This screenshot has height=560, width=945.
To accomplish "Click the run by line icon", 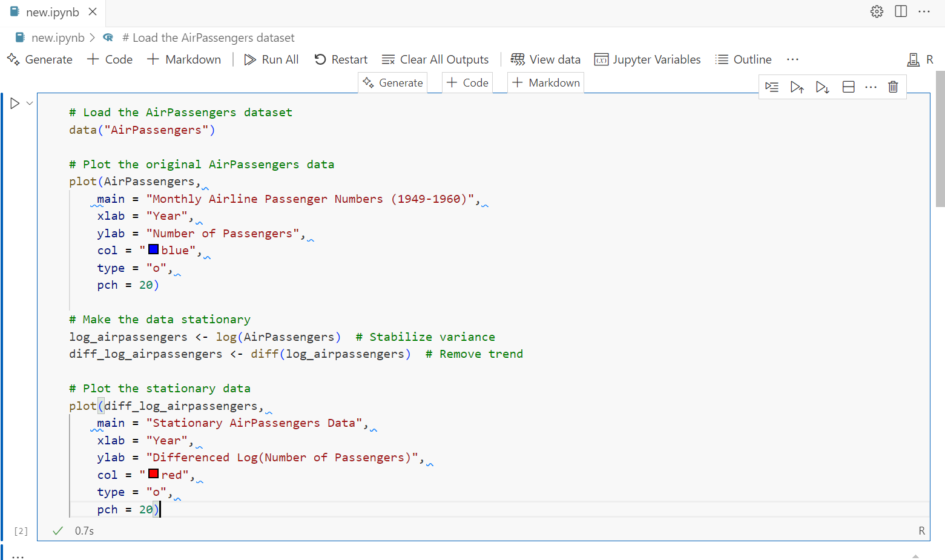I will (772, 87).
